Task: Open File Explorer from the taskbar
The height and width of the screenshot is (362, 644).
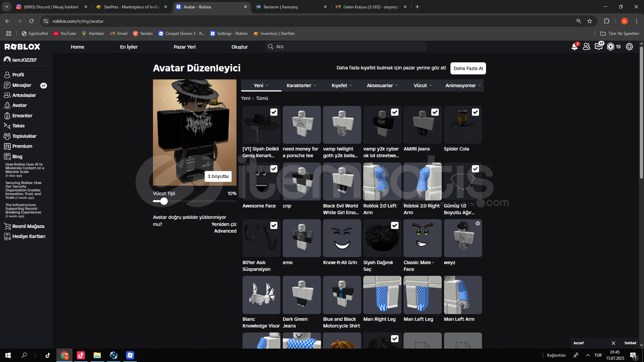Action: 97,355
